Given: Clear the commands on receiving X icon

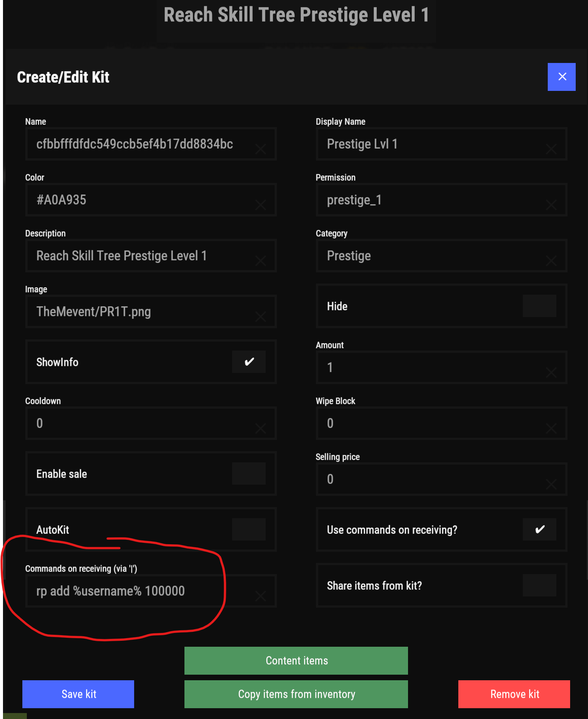Looking at the screenshot, I should [x=260, y=596].
